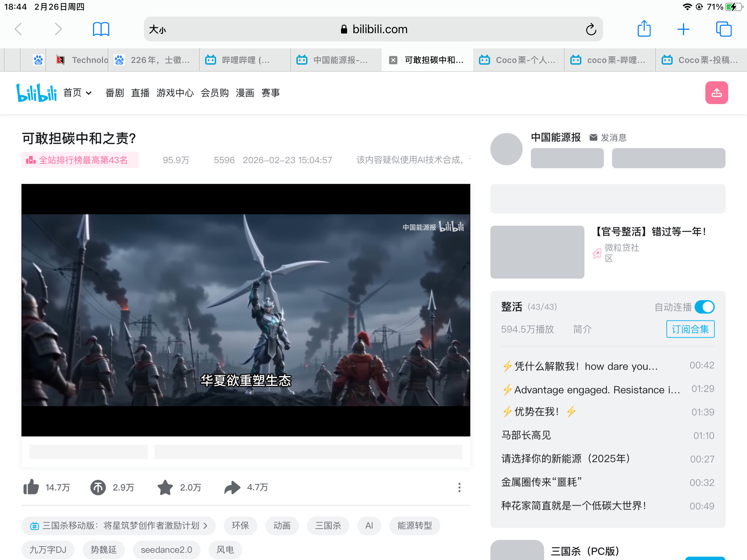Screen dimensions: 747x560
Task: Expand the 首页 dropdown arrow
Action: pyautogui.click(x=89, y=93)
